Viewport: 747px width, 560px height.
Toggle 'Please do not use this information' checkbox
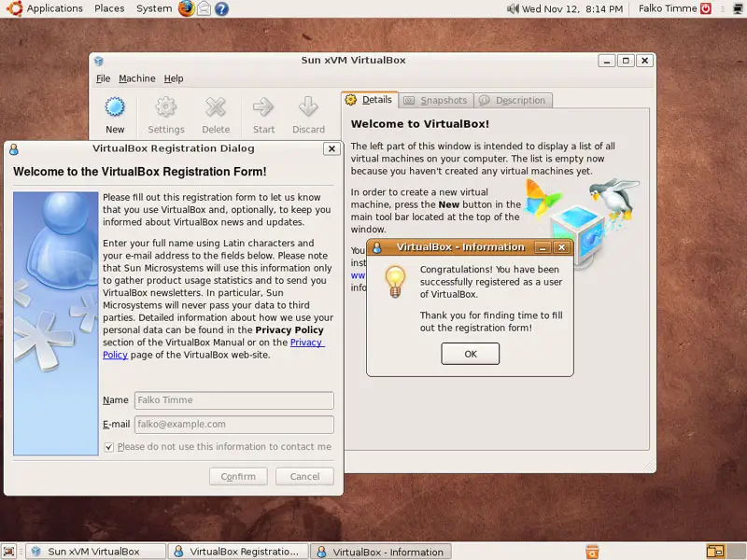tap(109, 447)
